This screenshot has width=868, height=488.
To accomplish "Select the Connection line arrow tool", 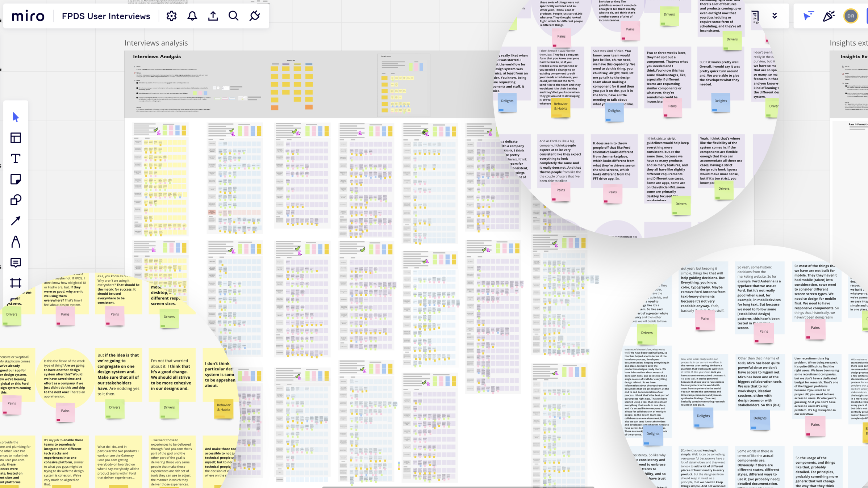I will [16, 220].
